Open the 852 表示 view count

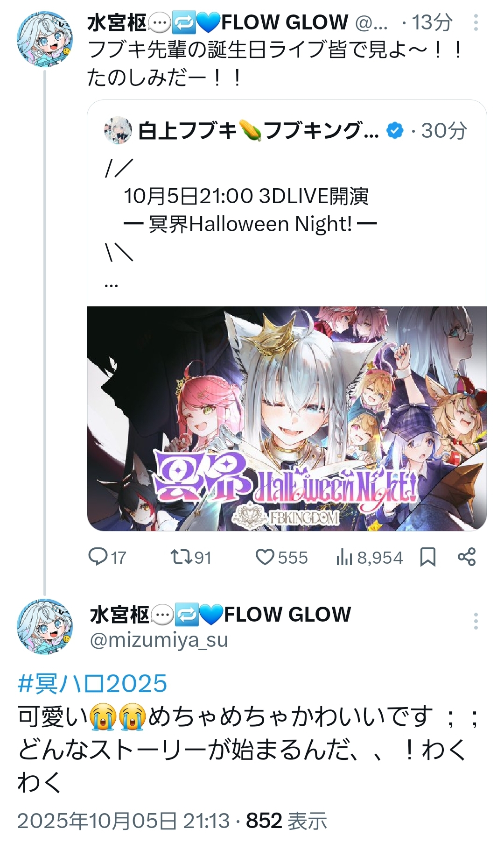click(x=287, y=821)
